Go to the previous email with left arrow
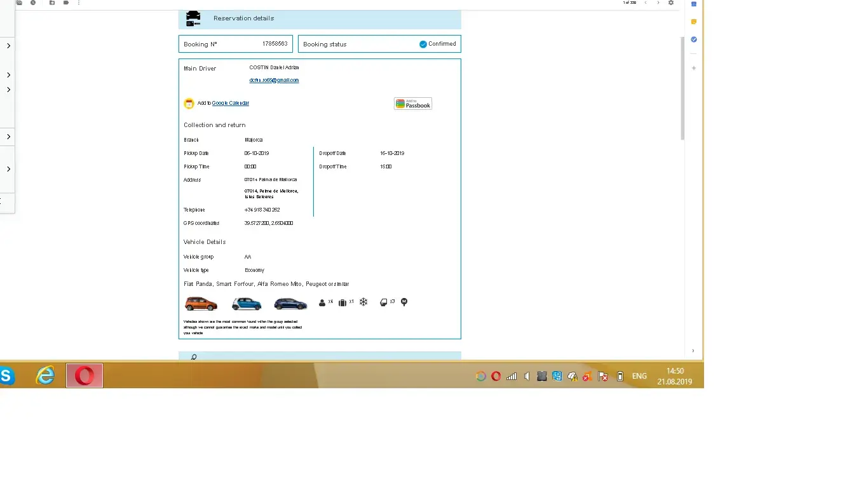 pyautogui.click(x=646, y=3)
